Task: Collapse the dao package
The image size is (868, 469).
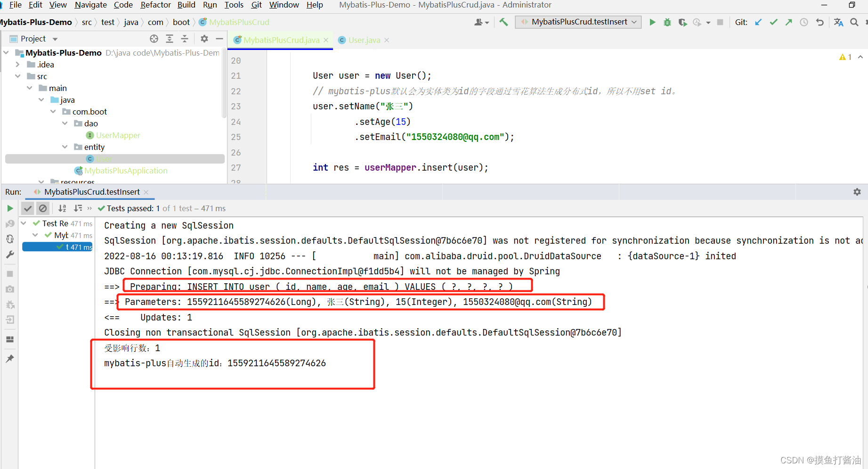Action: point(65,123)
